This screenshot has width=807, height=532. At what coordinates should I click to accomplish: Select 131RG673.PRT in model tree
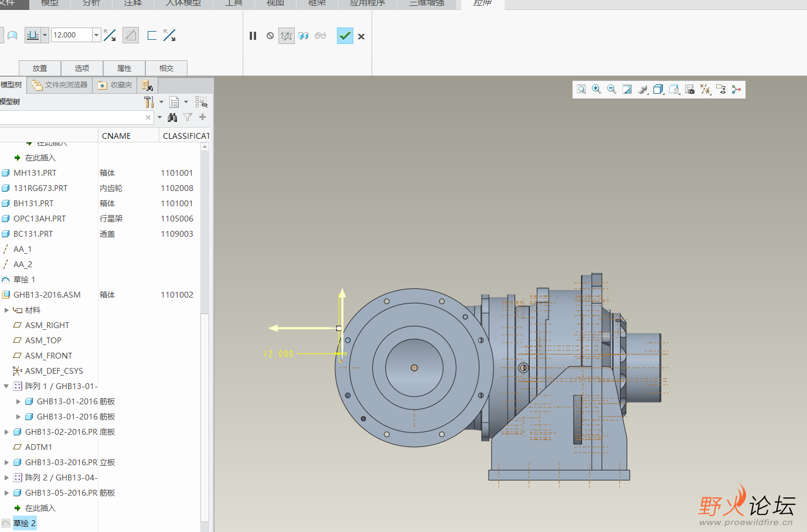(40, 188)
